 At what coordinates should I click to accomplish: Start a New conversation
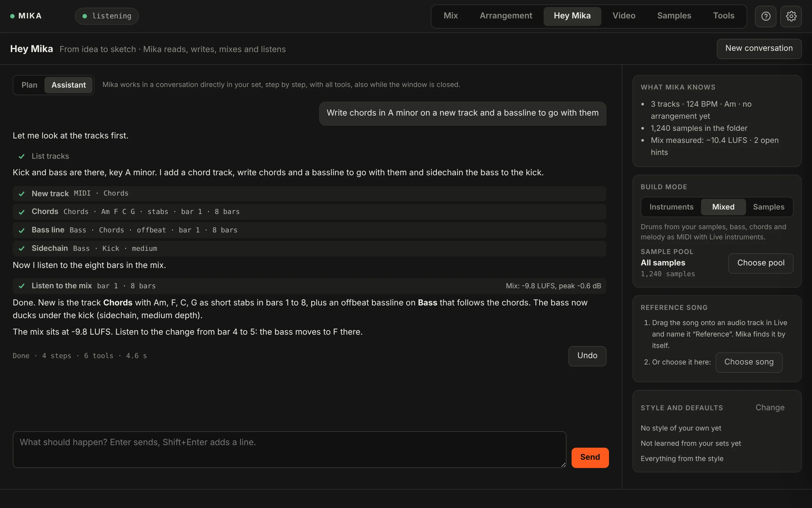point(759,49)
